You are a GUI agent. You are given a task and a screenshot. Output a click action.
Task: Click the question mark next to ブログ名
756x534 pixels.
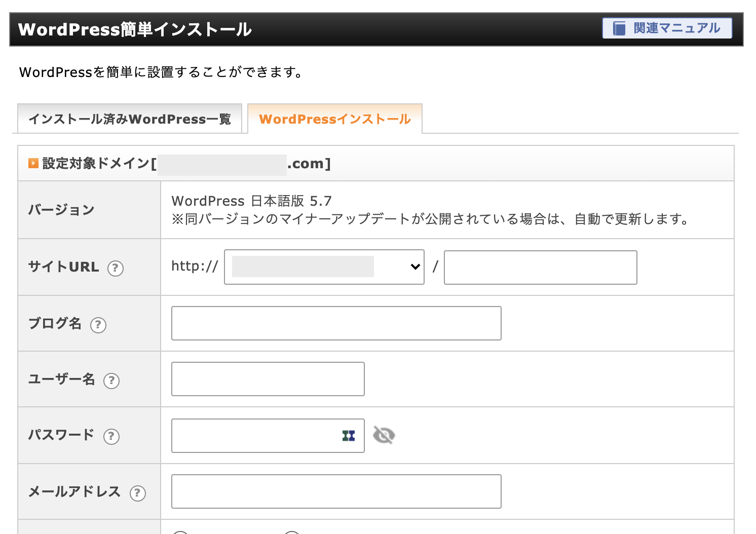point(98,325)
